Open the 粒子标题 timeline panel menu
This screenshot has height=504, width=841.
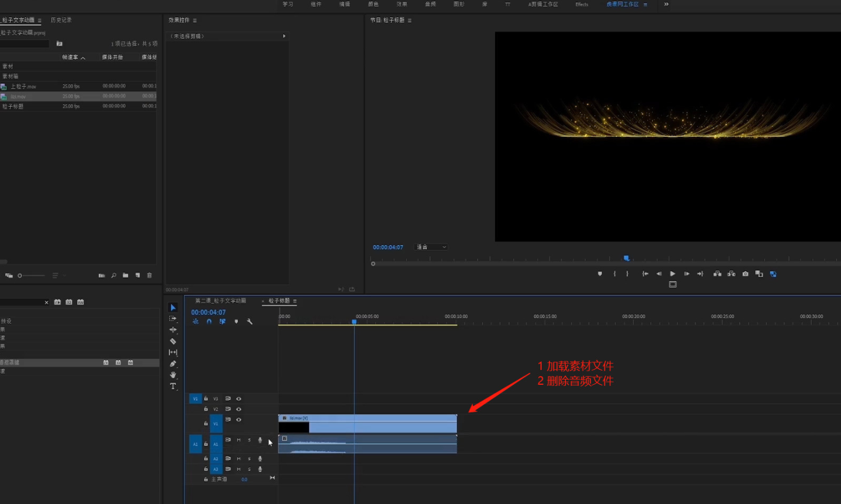pyautogui.click(x=294, y=301)
